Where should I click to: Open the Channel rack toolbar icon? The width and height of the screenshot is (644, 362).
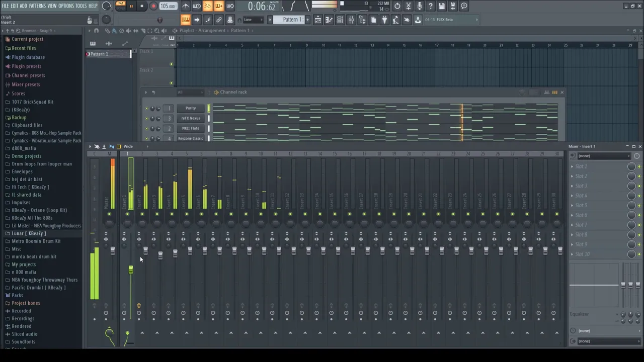click(340, 20)
